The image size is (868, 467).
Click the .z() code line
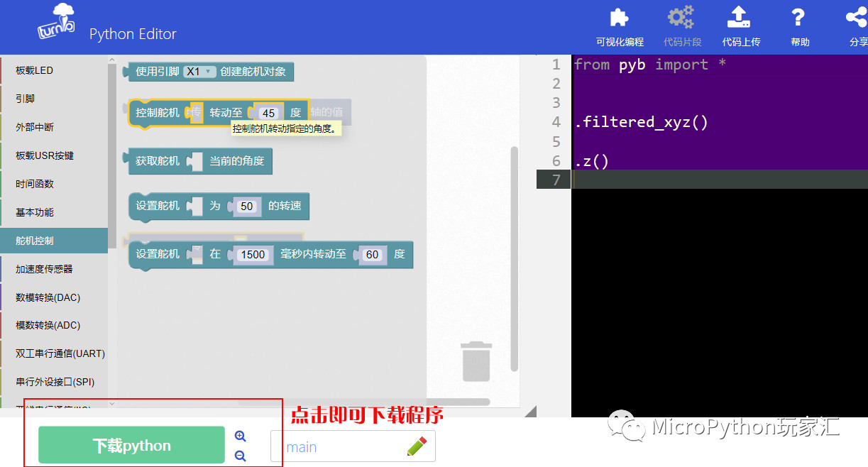(x=591, y=160)
